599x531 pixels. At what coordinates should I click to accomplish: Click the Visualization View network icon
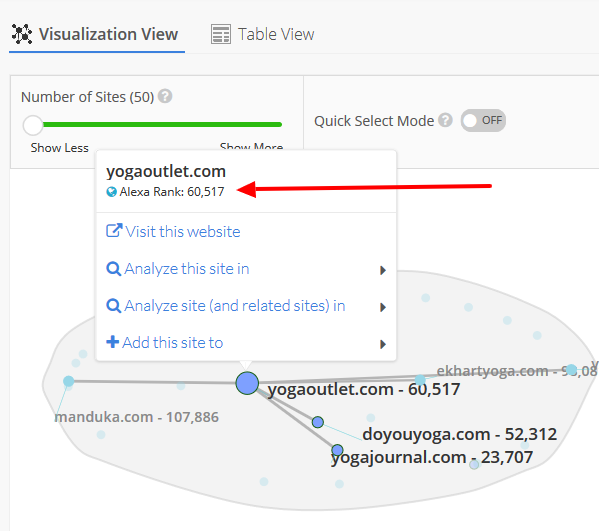point(22,34)
